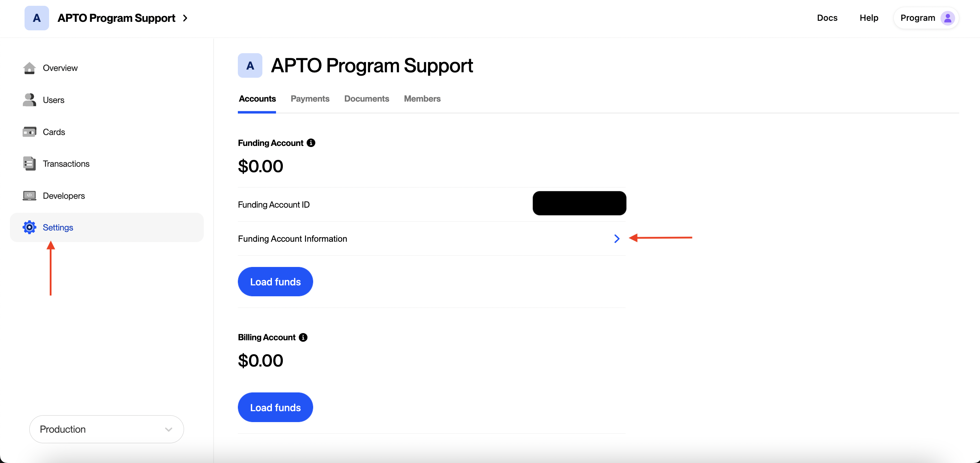Click the Overview house icon
The width and height of the screenshot is (980, 463).
point(29,68)
